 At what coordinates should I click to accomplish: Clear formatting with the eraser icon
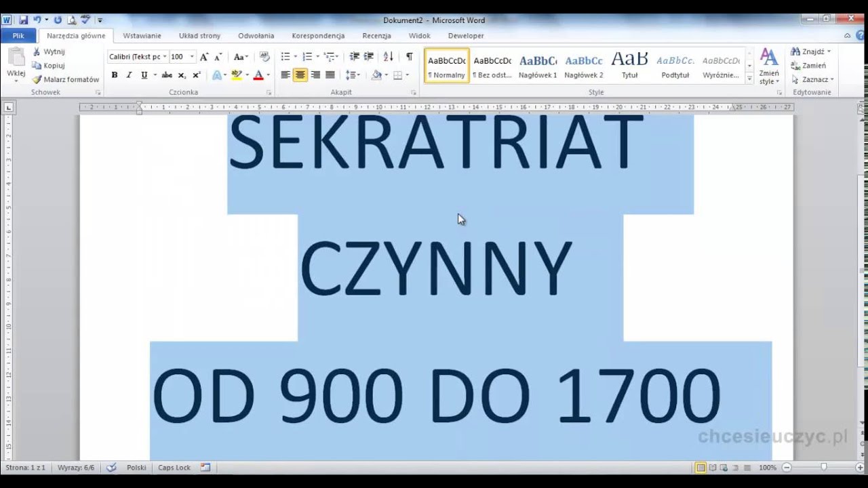[264, 57]
